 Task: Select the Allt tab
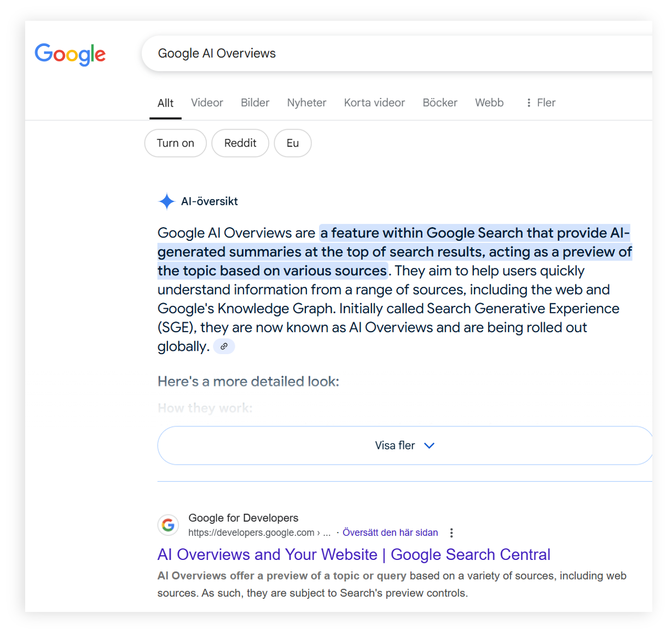click(x=165, y=103)
